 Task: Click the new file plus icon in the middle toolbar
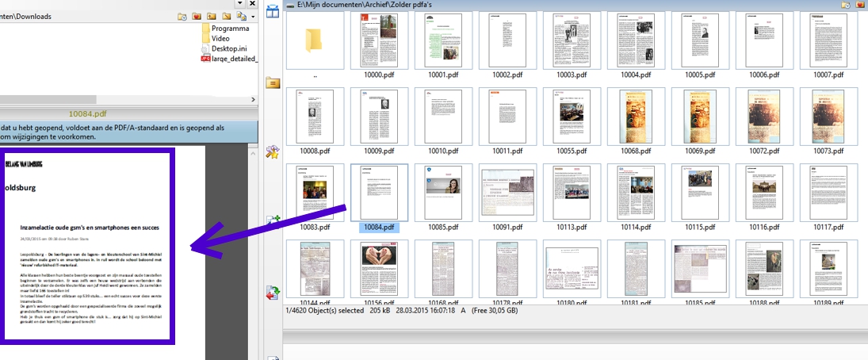point(273,221)
